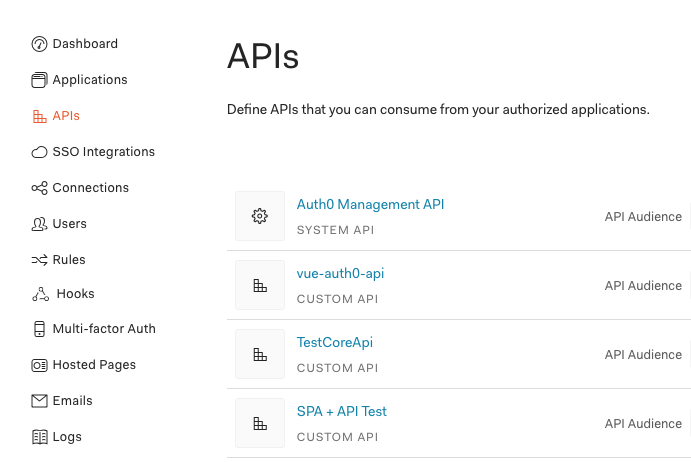Click the Logs book icon
Image resolution: width=691 pixels, height=462 pixels.
coord(40,437)
